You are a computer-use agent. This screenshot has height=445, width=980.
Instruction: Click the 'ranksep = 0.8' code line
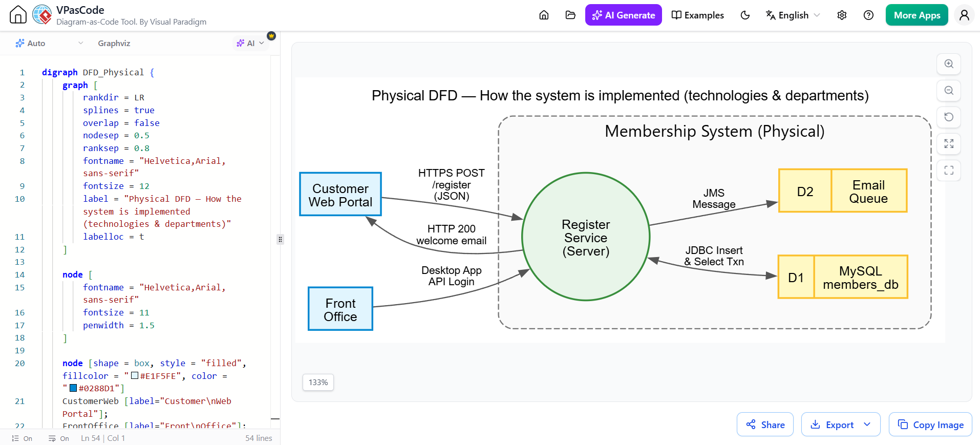(116, 148)
